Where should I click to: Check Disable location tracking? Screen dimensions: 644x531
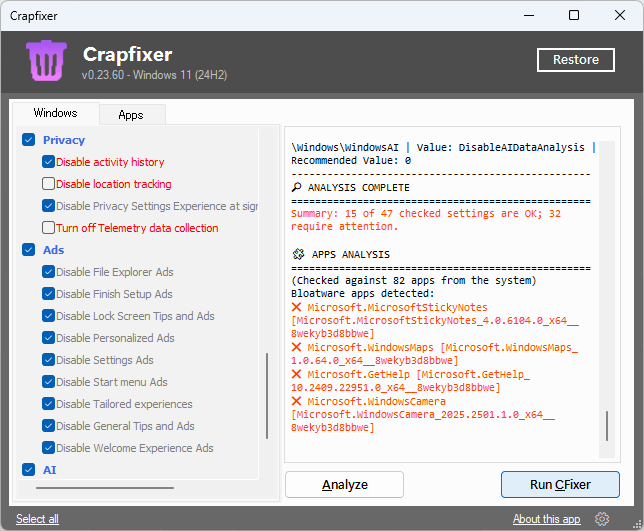coord(48,184)
